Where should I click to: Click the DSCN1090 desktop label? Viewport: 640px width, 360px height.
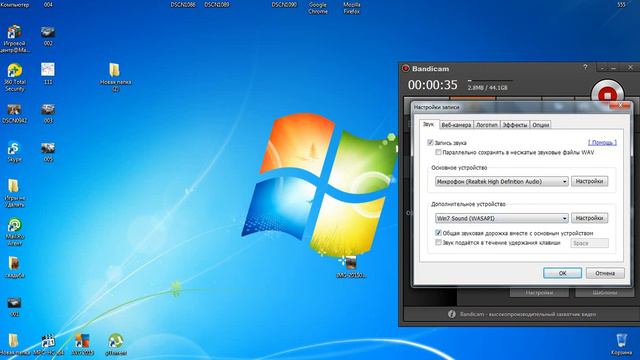tap(284, 5)
